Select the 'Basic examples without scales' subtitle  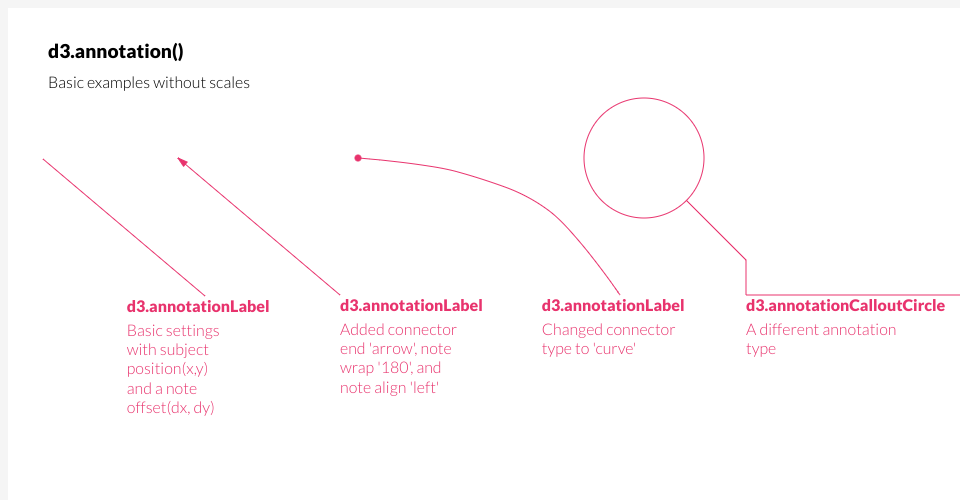pos(149,83)
